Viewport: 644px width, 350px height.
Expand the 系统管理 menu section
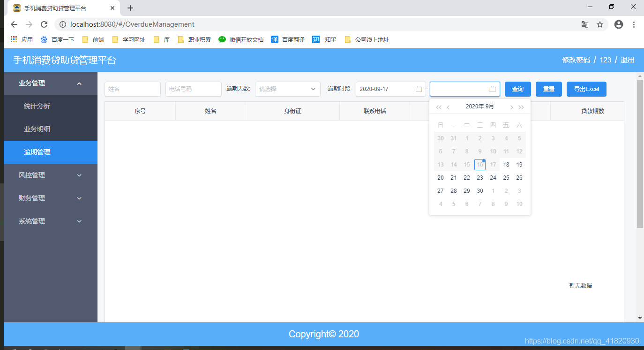coord(51,221)
